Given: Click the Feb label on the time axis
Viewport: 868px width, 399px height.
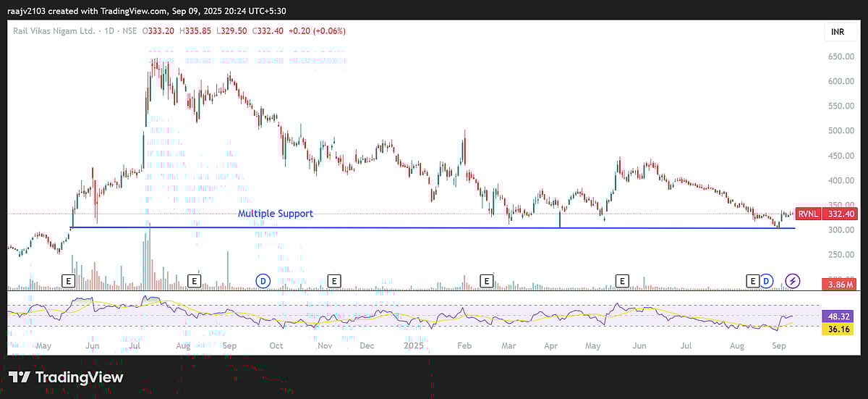Looking at the screenshot, I should pyautogui.click(x=464, y=346).
